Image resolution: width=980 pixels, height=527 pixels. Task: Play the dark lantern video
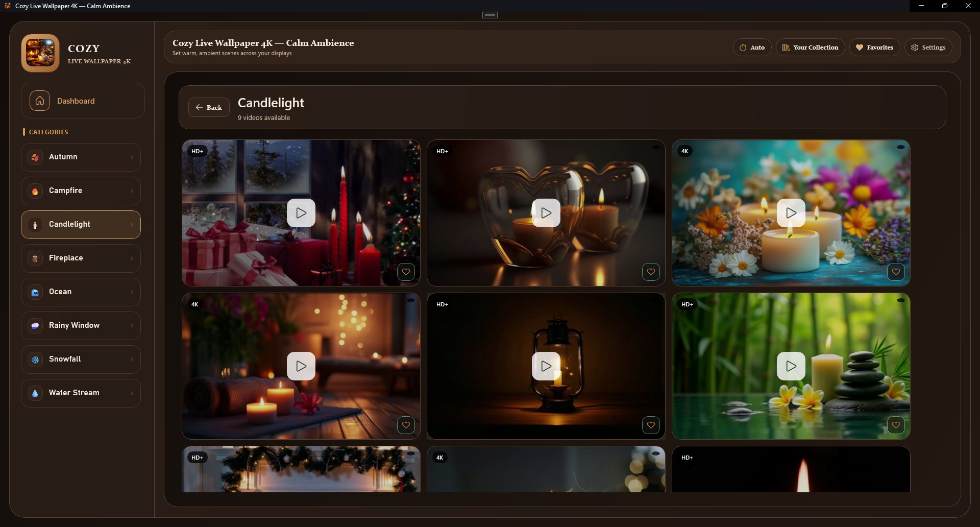tap(546, 366)
